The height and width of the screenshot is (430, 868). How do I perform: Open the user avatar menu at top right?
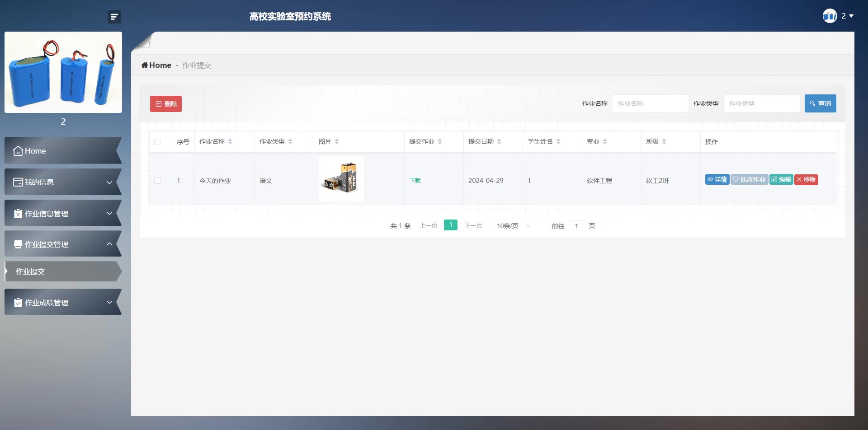(830, 16)
